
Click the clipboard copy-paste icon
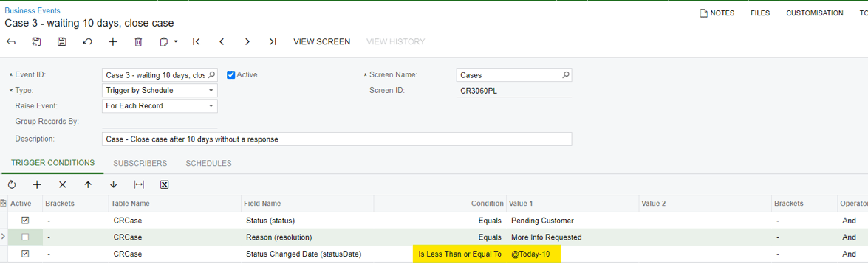(163, 41)
